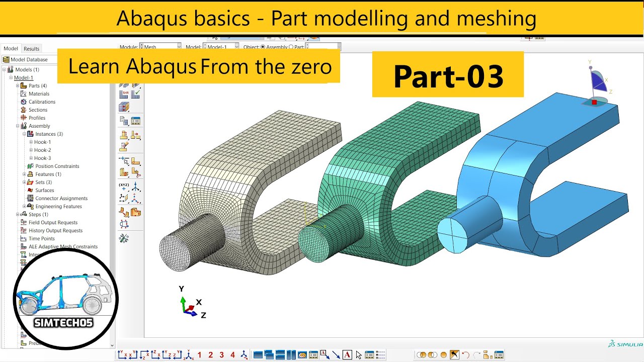644x362 pixels.
Task: Select Connector Assignments tree item
Action: coord(61,198)
